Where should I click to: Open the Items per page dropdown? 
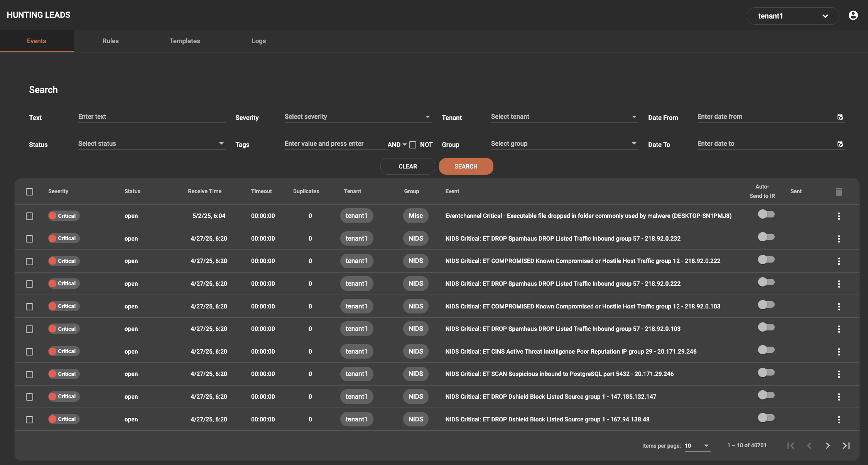pos(697,446)
